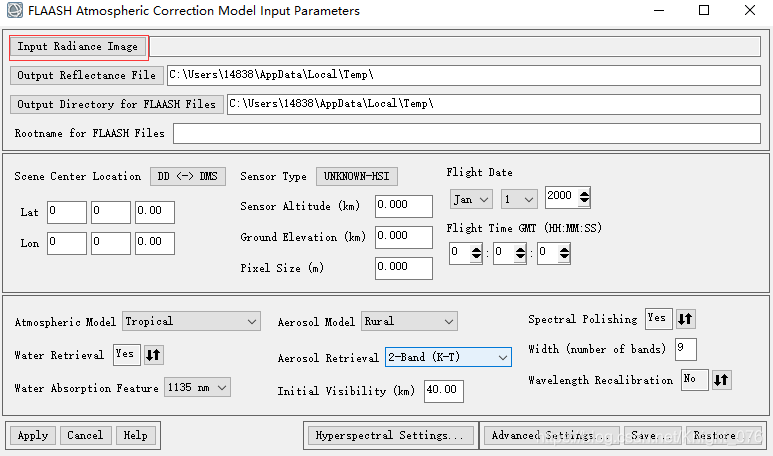Click the Save parameters button
Viewport: 773px width, 456px height.
coord(653,436)
